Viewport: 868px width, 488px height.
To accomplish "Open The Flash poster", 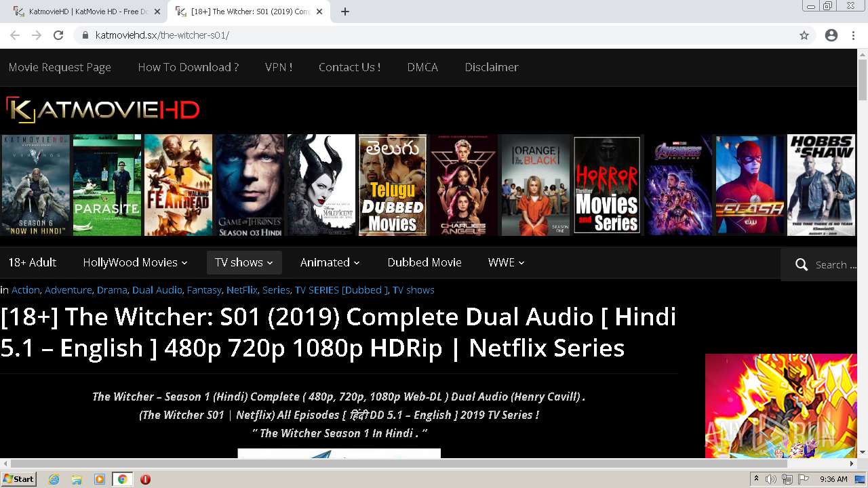I will [x=750, y=185].
